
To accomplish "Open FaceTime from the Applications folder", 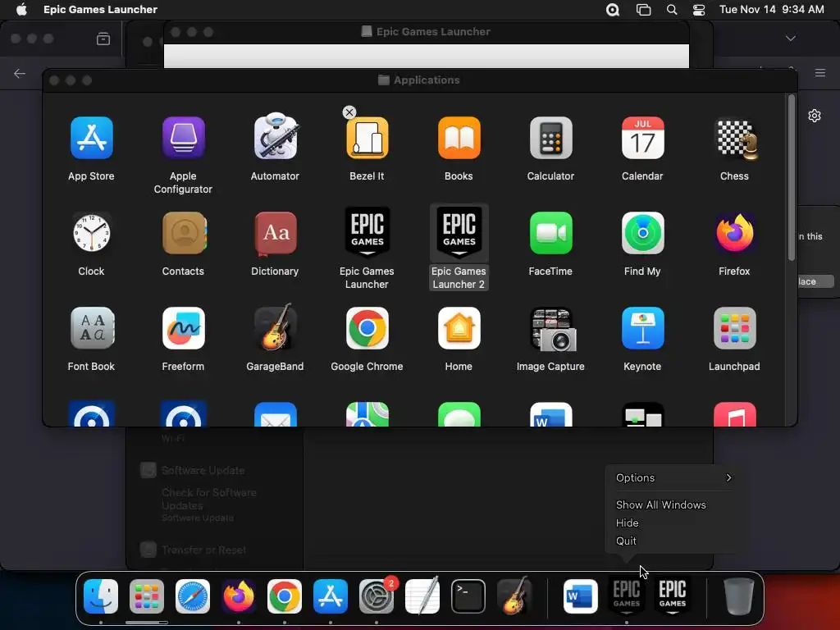I will click(550, 233).
